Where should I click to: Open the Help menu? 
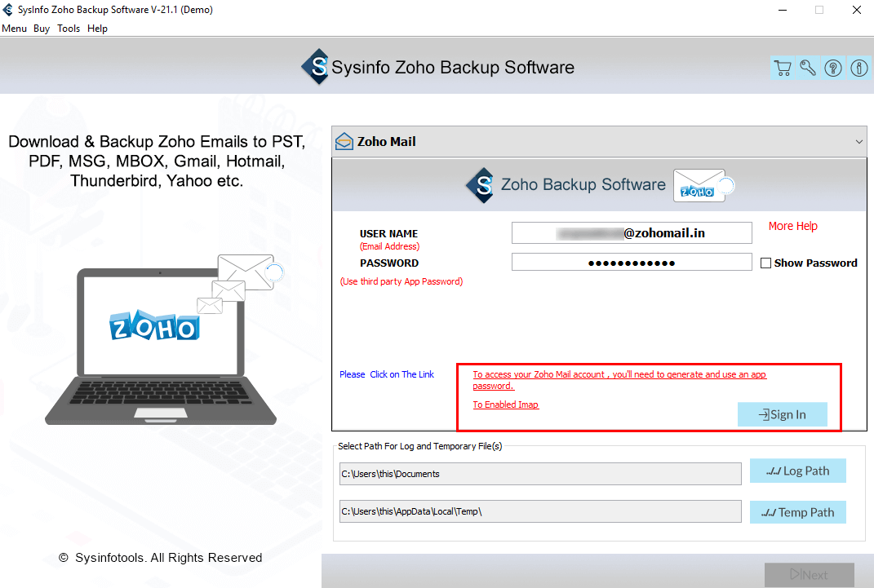tap(98, 29)
